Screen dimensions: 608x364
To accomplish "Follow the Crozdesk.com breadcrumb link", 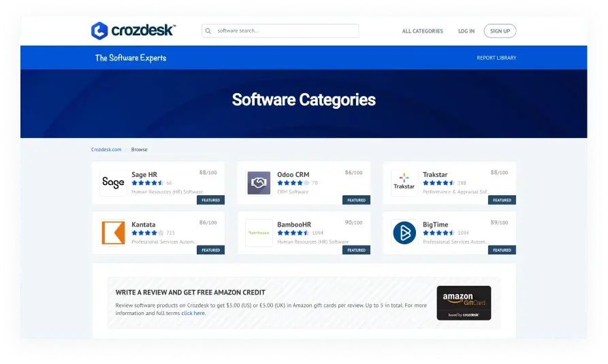I will point(106,149).
